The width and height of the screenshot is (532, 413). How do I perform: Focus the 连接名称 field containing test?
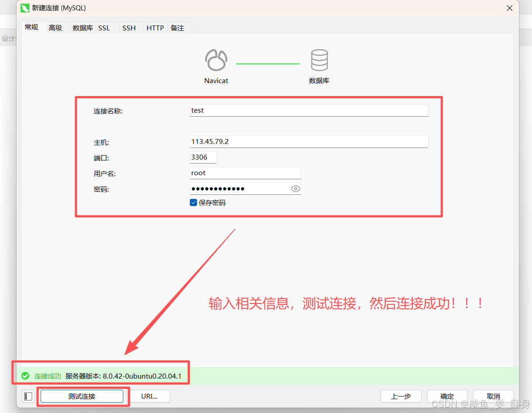point(309,110)
